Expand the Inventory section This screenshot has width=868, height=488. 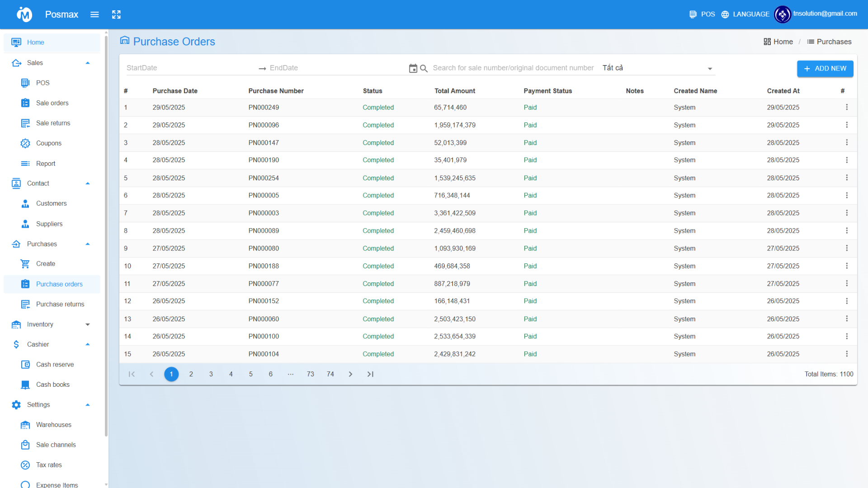point(88,324)
